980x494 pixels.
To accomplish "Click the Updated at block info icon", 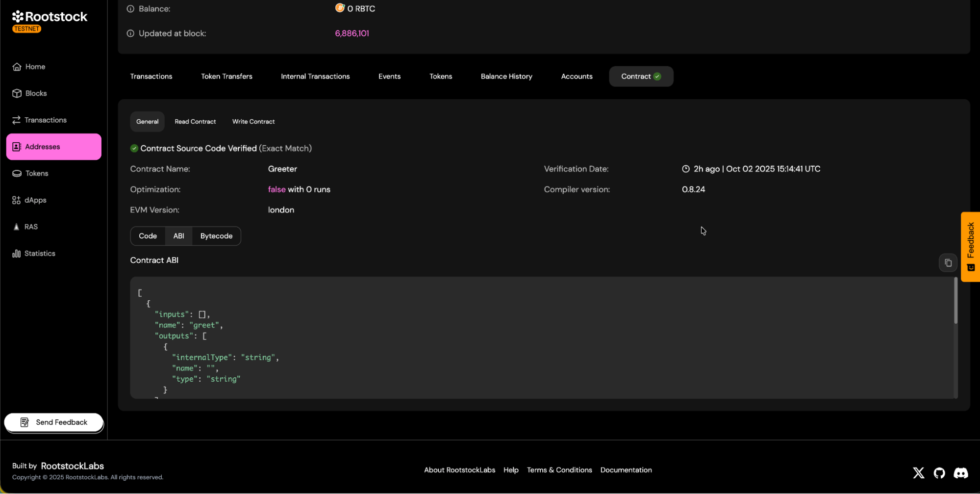I will coord(130,33).
